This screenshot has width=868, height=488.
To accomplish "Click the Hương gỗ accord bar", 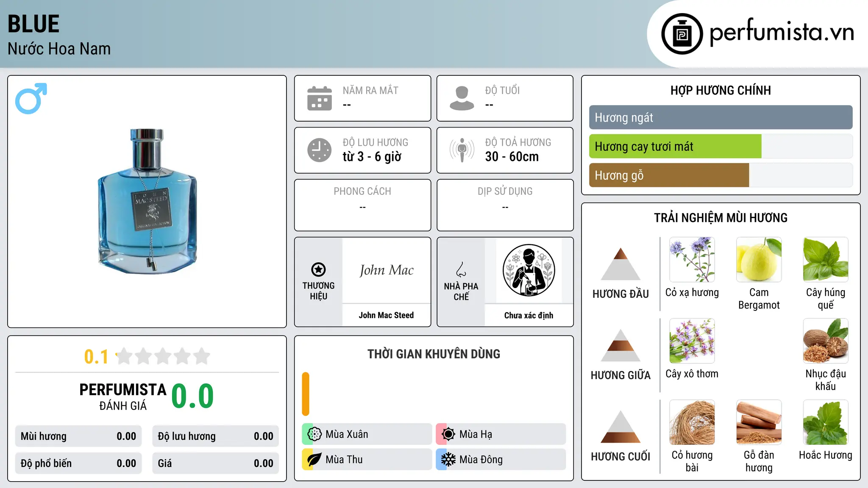I will pos(721,175).
